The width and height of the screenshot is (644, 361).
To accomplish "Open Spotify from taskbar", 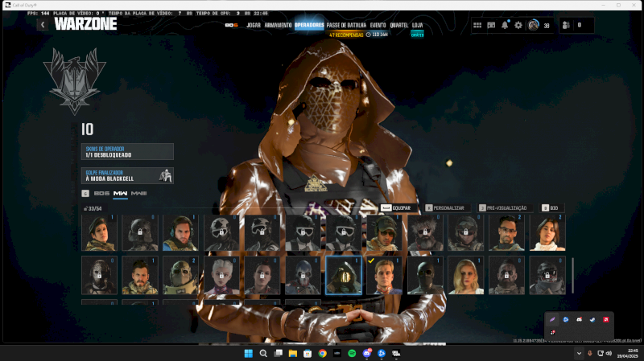I will click(352, 353).
